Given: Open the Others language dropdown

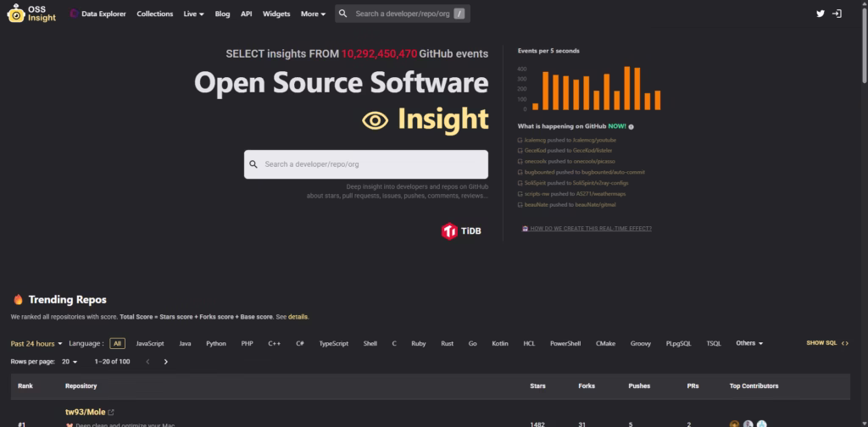Looking at the screenshot, I should click(749, 343).
